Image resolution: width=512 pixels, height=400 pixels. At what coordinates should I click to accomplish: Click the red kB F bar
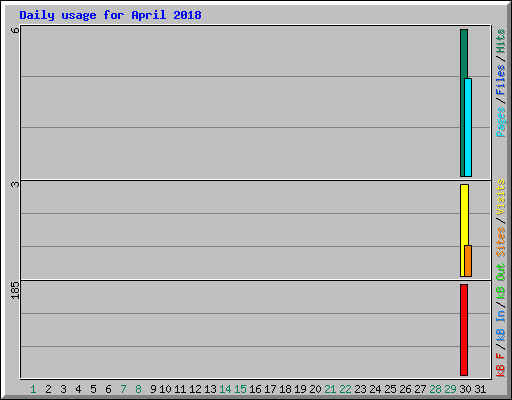coord(464,330)
